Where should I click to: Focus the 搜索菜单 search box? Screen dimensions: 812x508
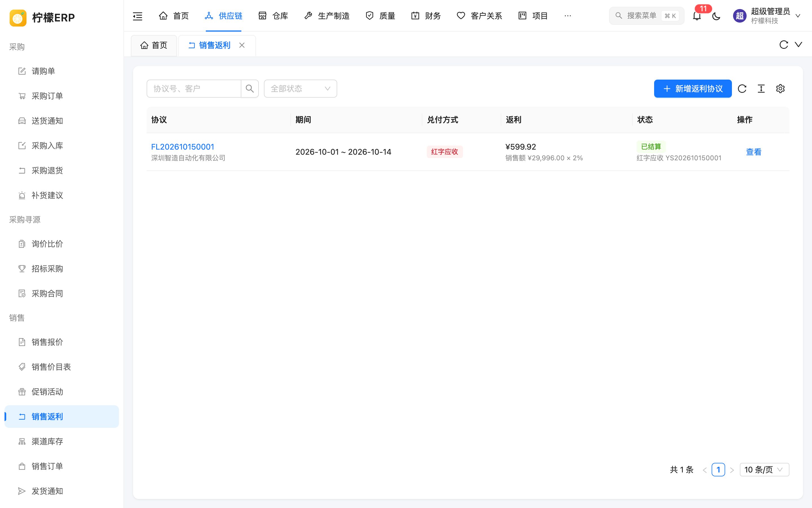coord(646,16)
